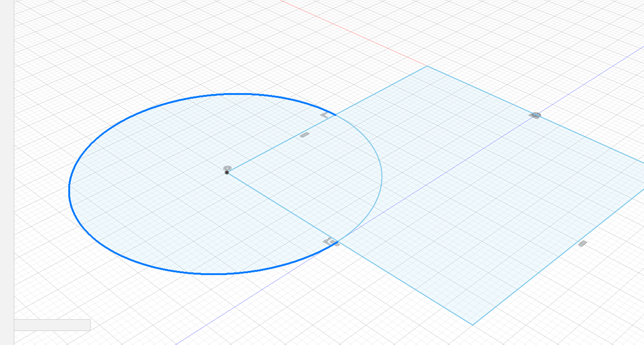Select the black center point of the circle
The image size is (644, 345).
click(x=227, y=173)
